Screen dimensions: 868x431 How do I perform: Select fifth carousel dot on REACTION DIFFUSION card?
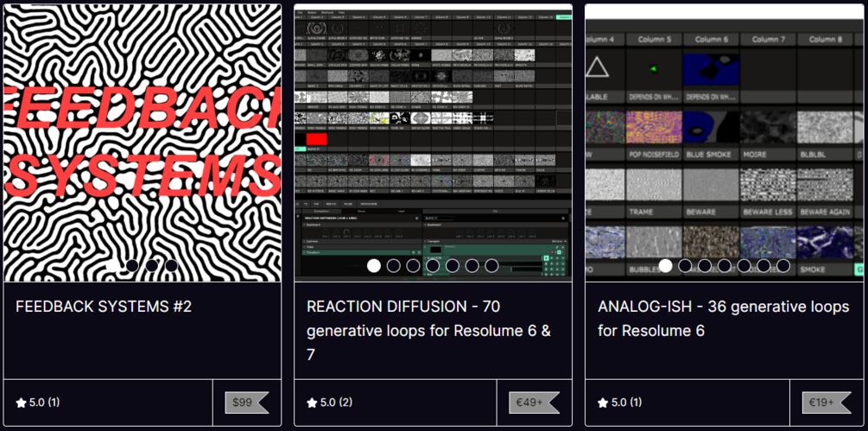pos(453,265)
